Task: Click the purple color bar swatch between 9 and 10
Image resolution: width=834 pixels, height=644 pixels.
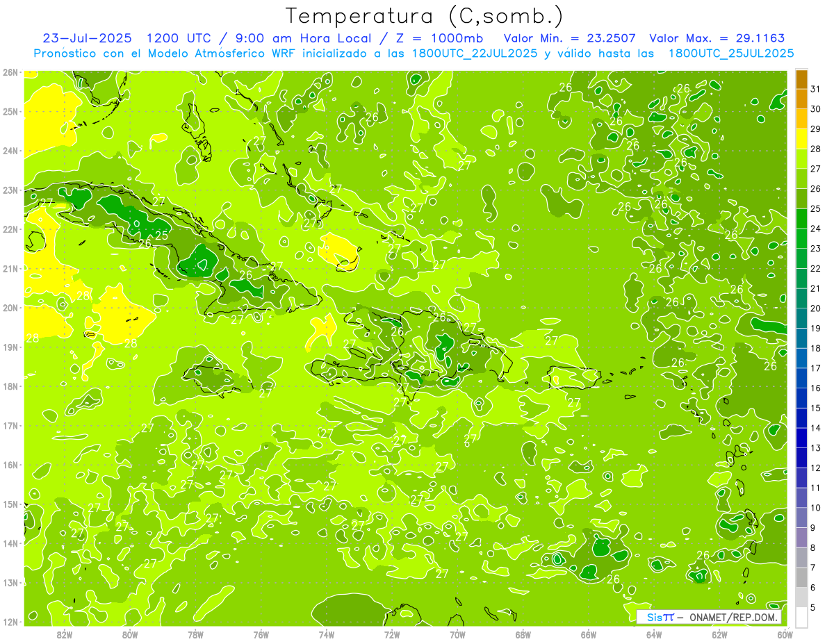Action: click(x=801, y=518)
